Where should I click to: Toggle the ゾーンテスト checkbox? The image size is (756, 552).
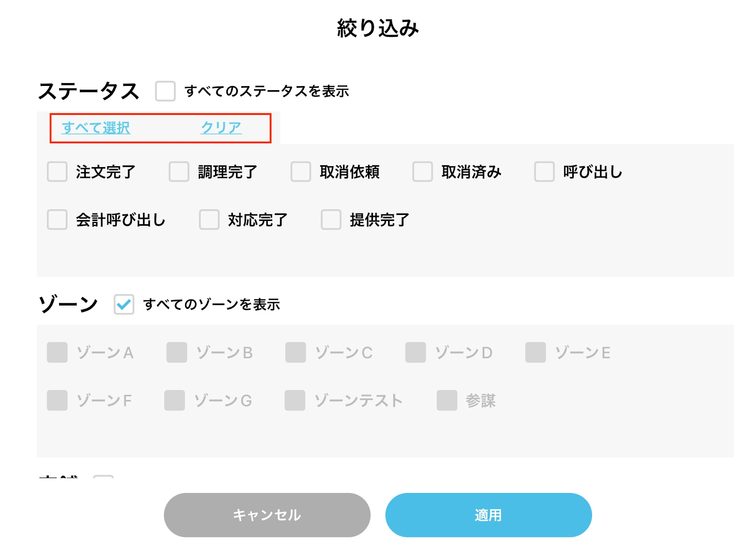coord(295,400)
